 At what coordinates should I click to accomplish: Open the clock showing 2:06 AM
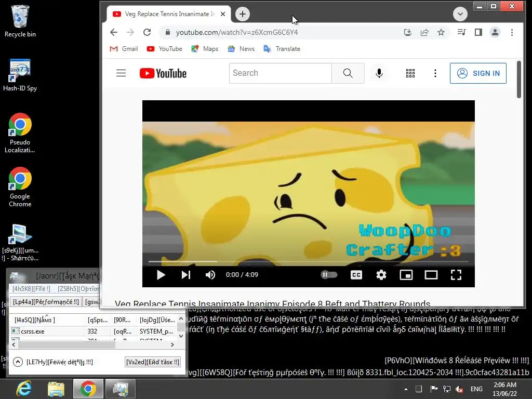(505, 389)
